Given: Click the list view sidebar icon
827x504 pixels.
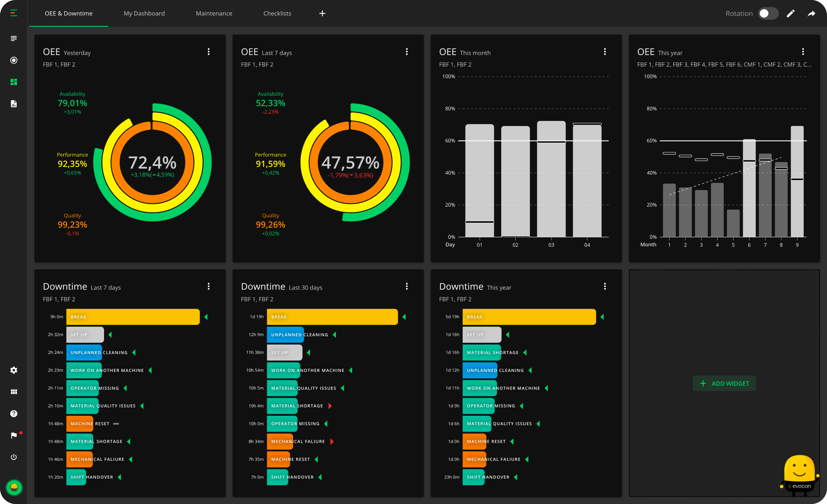Looking at the screenshot, I should [14, 39].
